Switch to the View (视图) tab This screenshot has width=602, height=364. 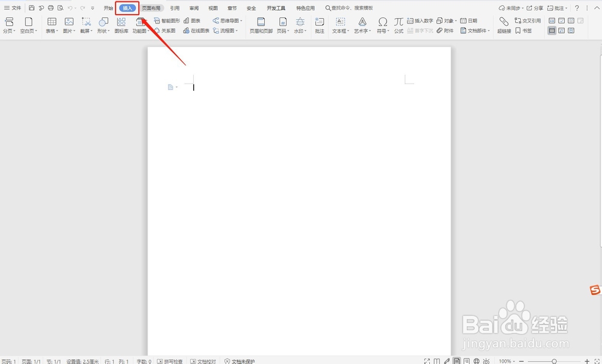click(213, 8)
